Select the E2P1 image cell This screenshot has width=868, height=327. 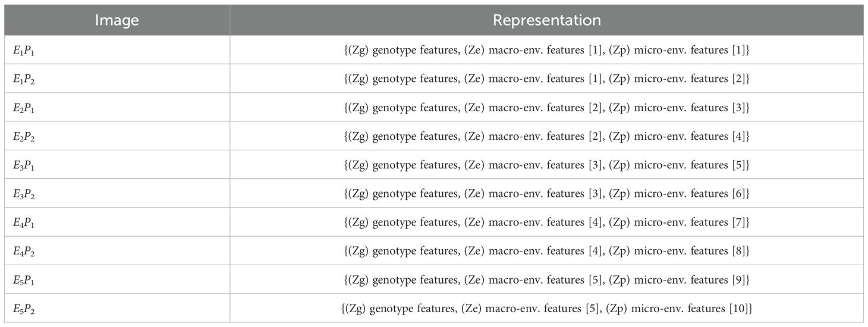(x=24, y=108)
